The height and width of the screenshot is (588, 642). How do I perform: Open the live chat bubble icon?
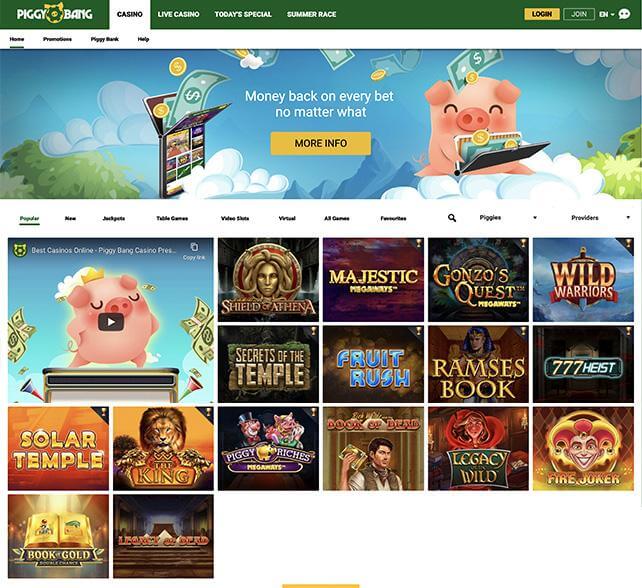[x=624, y=14]
